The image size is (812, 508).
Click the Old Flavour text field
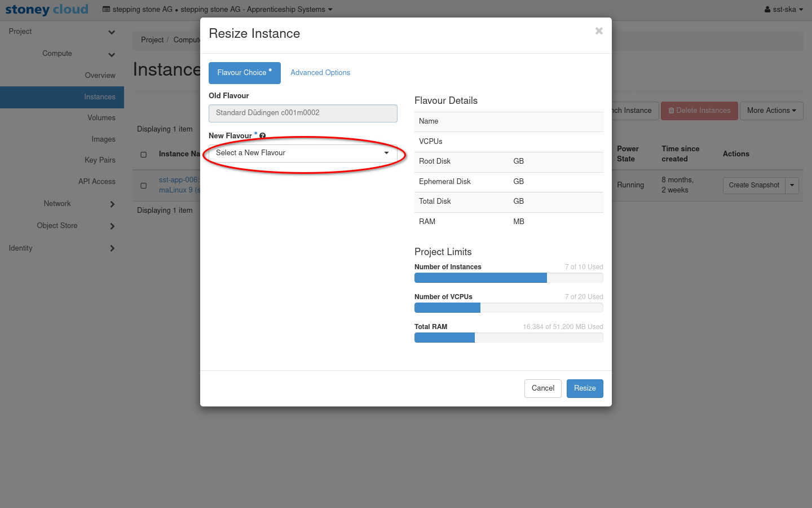[x=303, y=113]
